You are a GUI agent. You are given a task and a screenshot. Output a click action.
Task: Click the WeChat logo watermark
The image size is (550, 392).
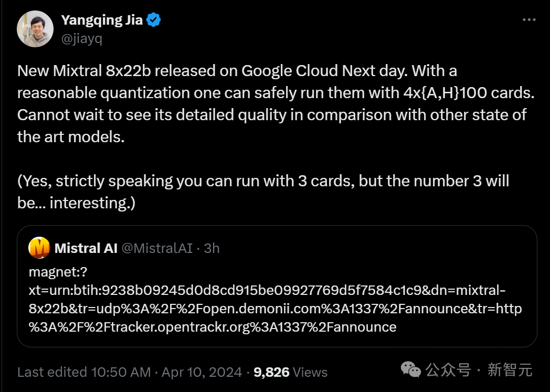click(411, 370)
